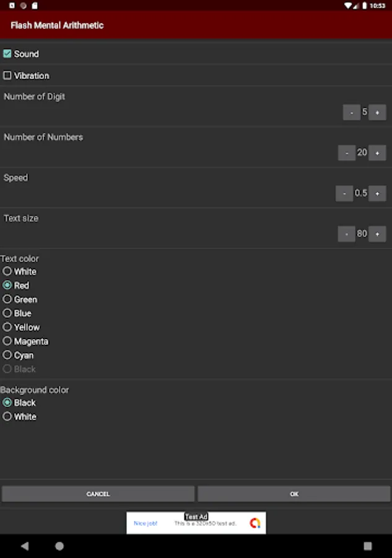
Task: Switch background color to White
Action: coord(7,417)
